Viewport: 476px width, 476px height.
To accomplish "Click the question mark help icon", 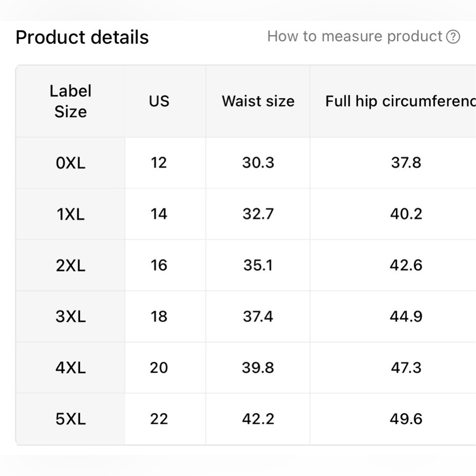I will click(453, 37).
